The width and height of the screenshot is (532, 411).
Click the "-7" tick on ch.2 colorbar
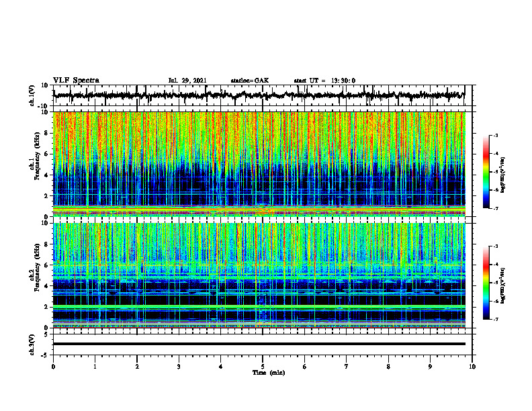click(x=495, y=319)
